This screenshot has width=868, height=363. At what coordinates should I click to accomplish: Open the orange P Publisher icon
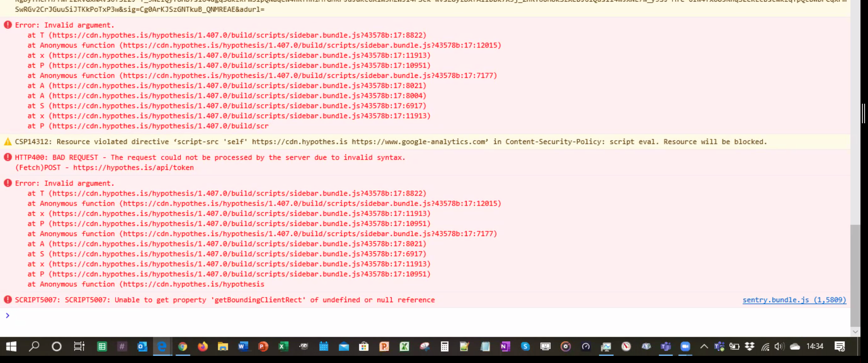point(384,346)
